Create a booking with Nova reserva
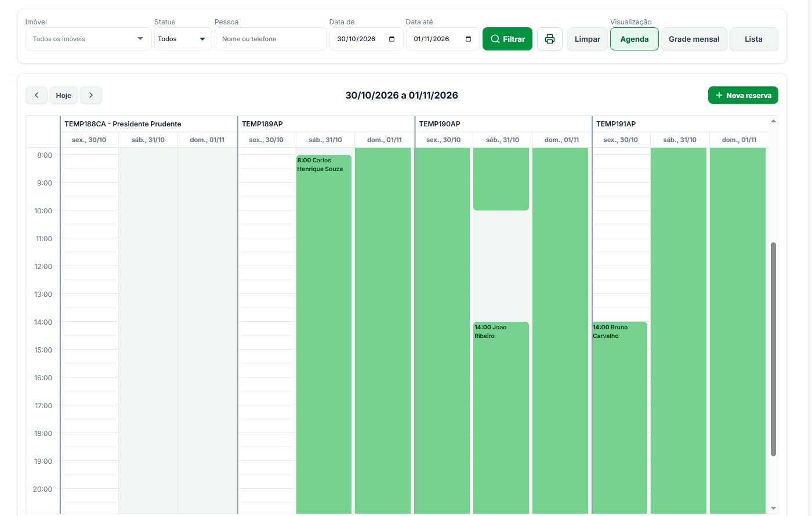The height and width of the screenshot is (516, 812). (743, 95)
